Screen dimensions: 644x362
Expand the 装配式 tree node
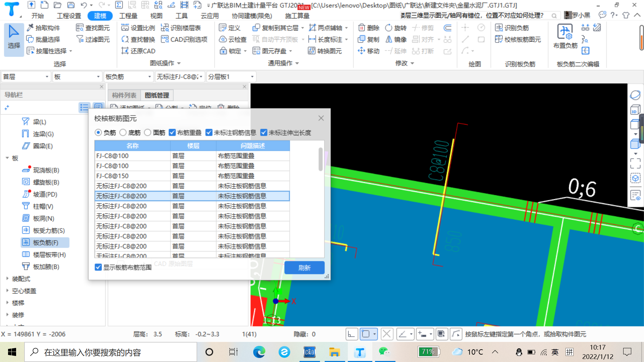click(x=7, y=279)
